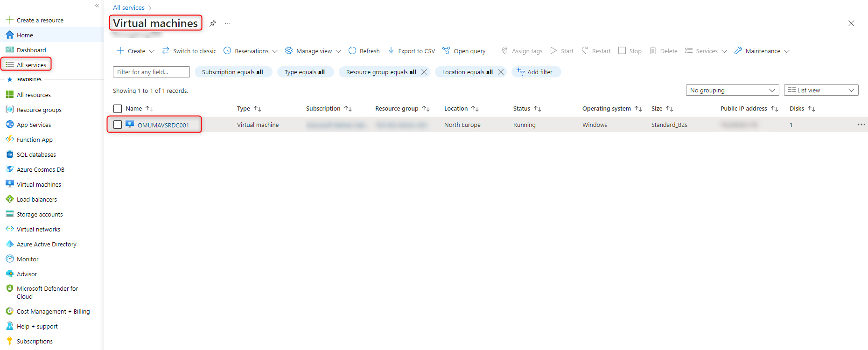Open the OMUMAVSRDC001 virtual machine link

pos(163,125)
